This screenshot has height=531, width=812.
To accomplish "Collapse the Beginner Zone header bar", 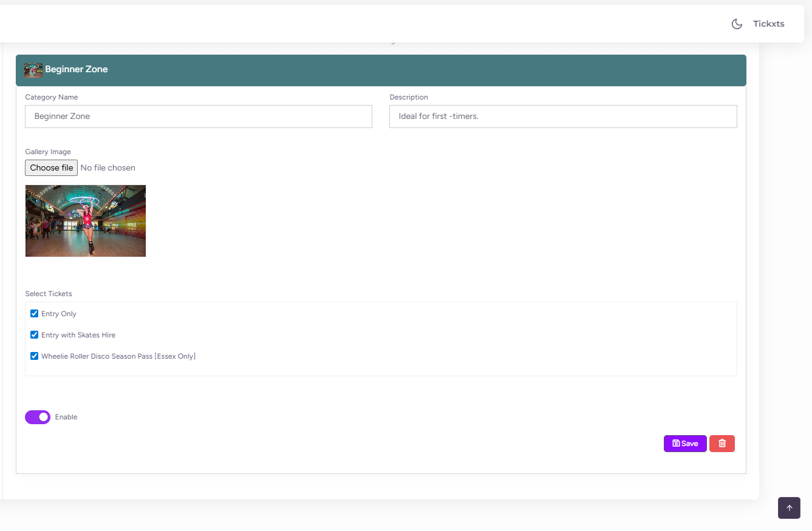I will [381, 70].
